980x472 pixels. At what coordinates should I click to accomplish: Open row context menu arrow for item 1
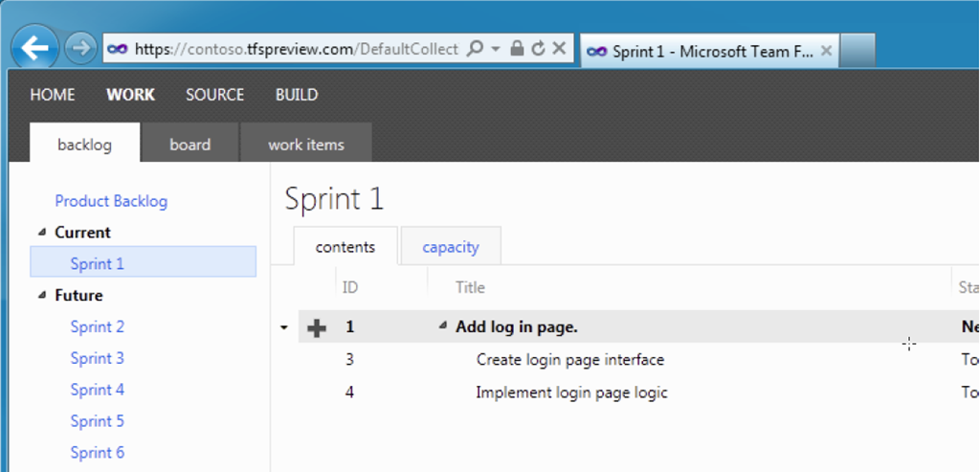coord(283,327)
